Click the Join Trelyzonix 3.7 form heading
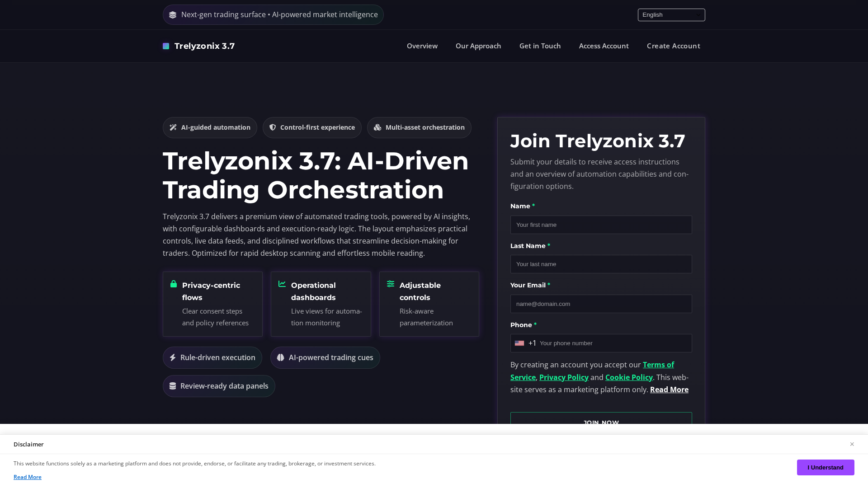This screenshot has height=488, width=868. pyautogui.click(x=598, y=141)
